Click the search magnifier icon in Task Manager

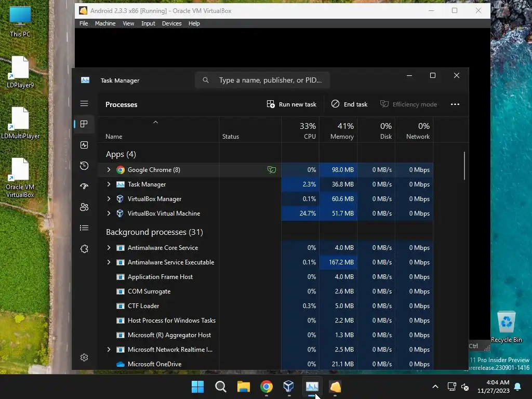pos(206,80)
